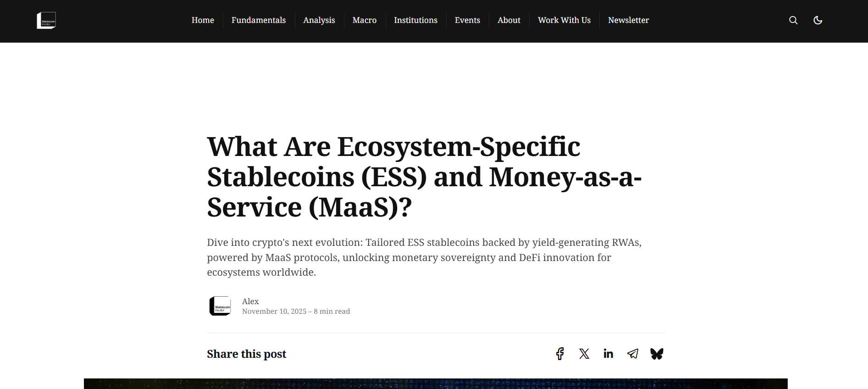868x389 pixels.
Task: Toggle dark mode with the moon icon
Action: 818,20
